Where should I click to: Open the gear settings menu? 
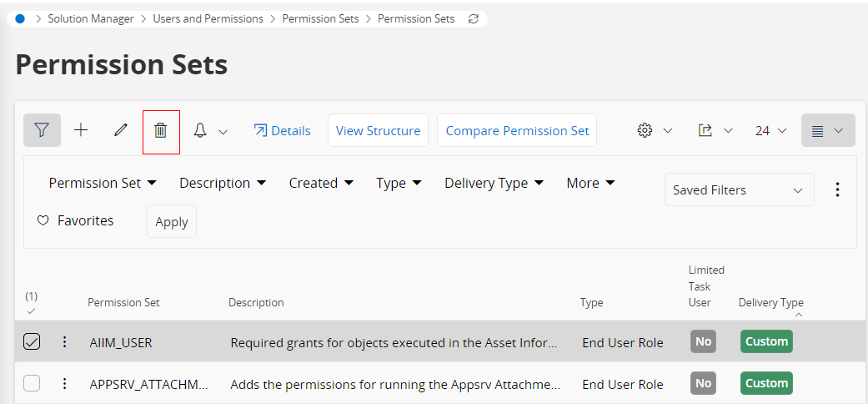tap(645, 130)
